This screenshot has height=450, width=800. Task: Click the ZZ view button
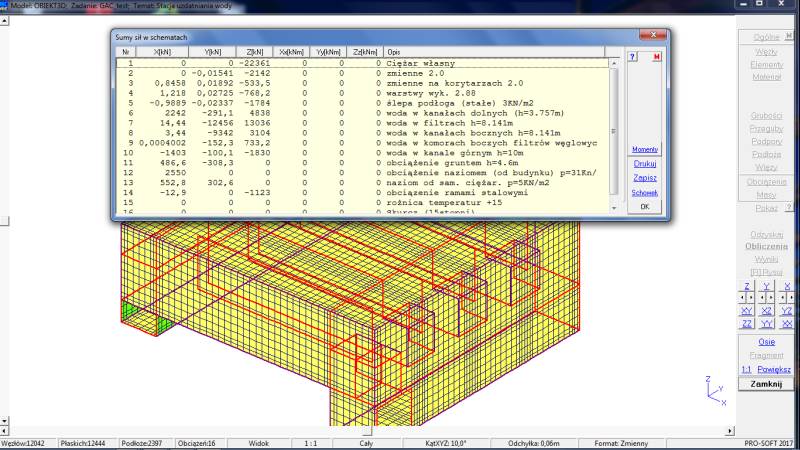click(746, 323)
